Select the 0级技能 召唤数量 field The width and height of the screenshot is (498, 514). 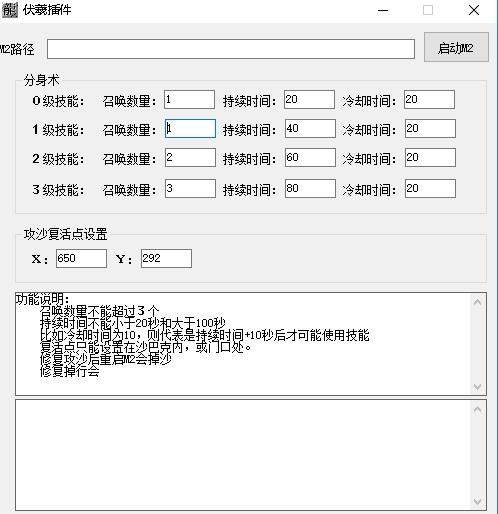[189, 99]
